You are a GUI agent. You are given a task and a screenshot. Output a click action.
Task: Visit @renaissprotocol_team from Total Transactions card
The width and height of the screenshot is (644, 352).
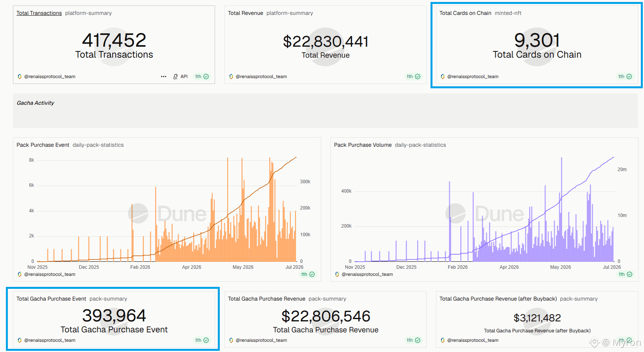pyautogui.click(x=50, y=77)
